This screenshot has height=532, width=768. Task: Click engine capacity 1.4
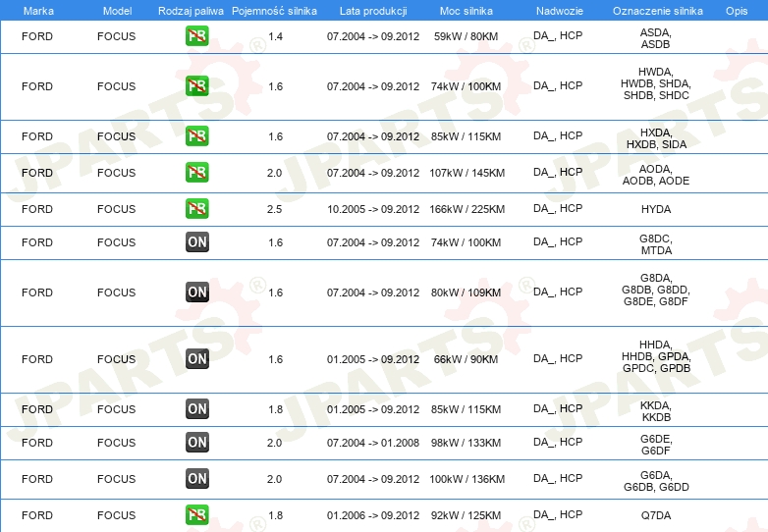coord(275,36)
